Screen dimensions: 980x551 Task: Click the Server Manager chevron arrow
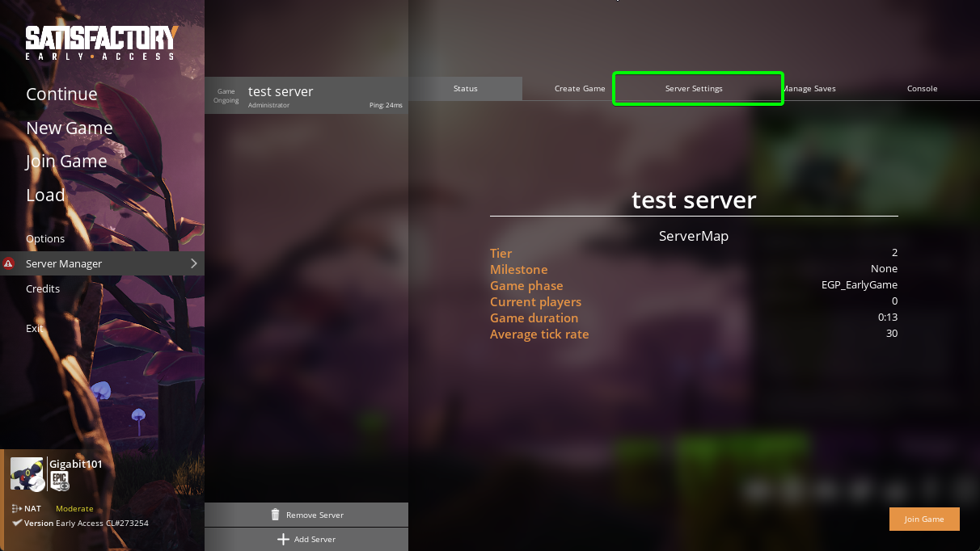pos(194,263)
